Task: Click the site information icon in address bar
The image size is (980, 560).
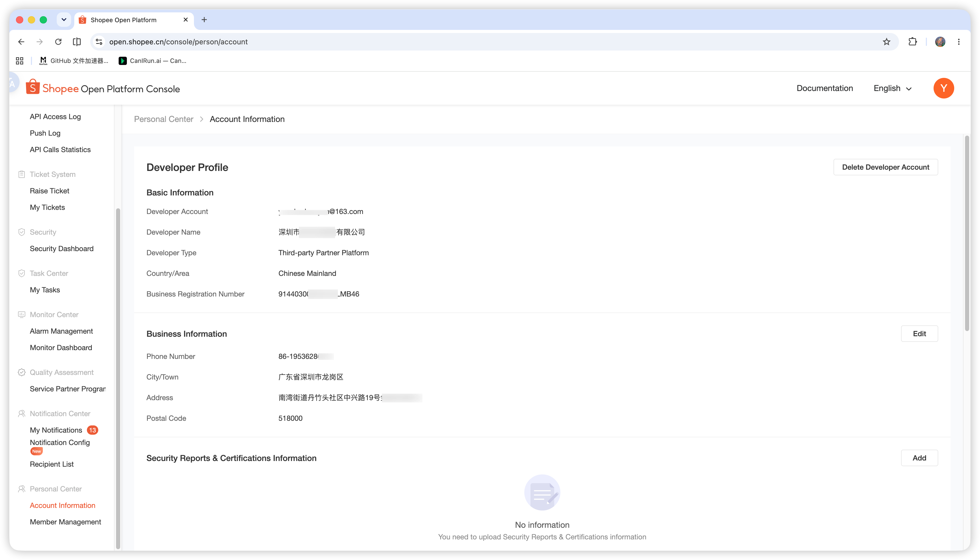Action: coord(99,42)
